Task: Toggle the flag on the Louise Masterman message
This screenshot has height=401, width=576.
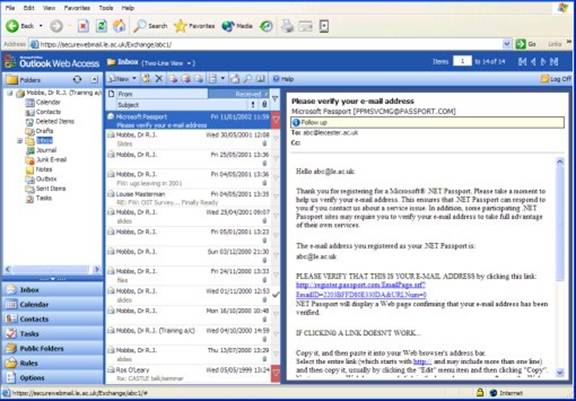Action: pos(276,196)
